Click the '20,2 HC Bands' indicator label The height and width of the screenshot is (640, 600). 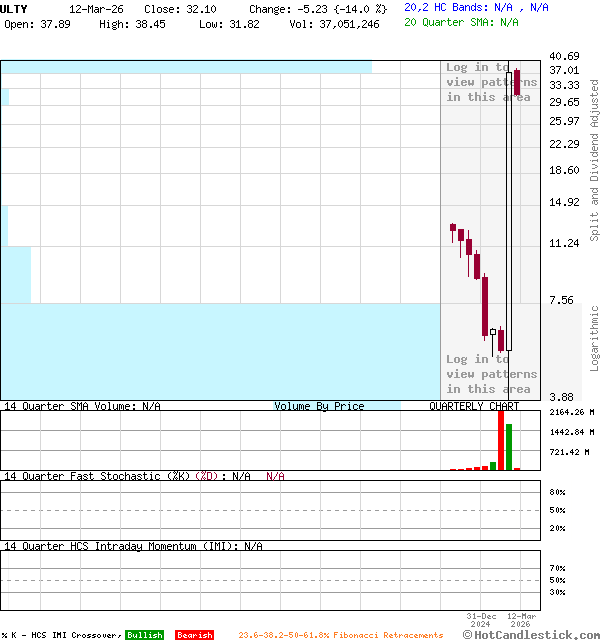tap(446, 7)
